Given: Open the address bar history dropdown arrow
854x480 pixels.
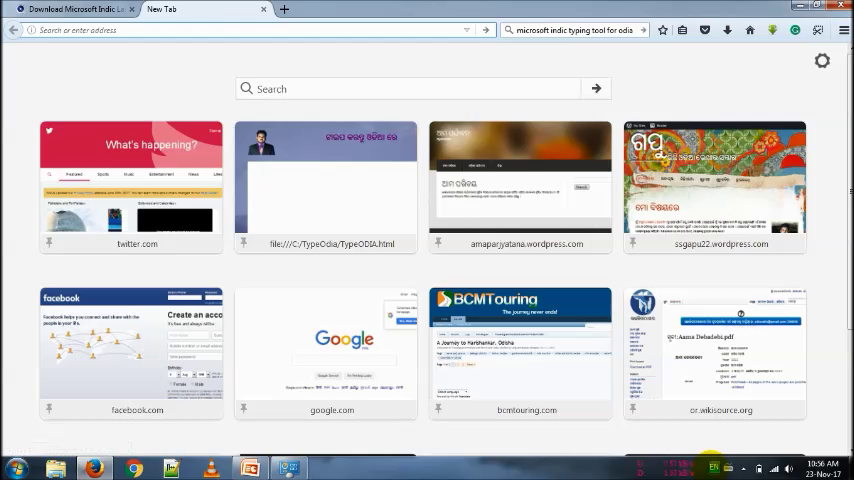Looking at the screenshot, I should pyautogui.click(x=467, y=30).
